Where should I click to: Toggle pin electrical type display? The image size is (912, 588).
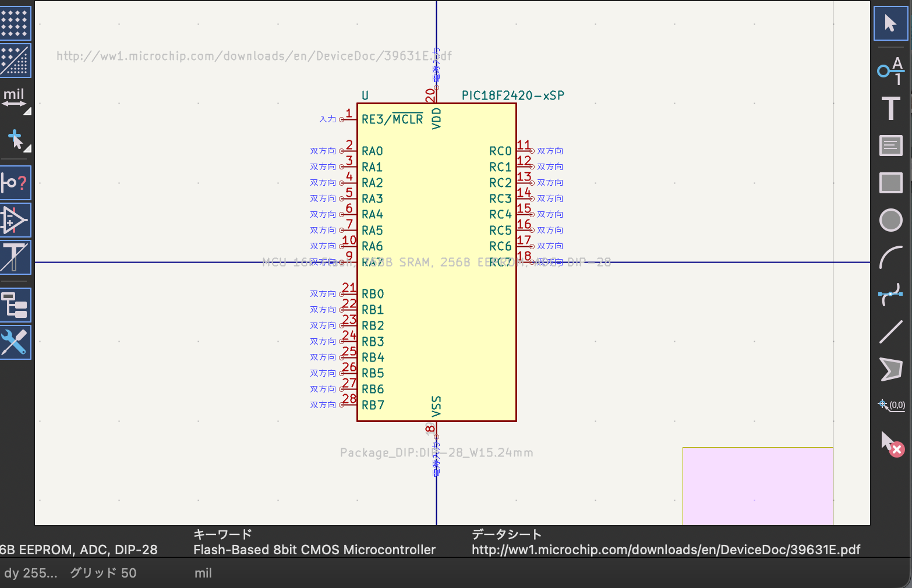(15, 183)
